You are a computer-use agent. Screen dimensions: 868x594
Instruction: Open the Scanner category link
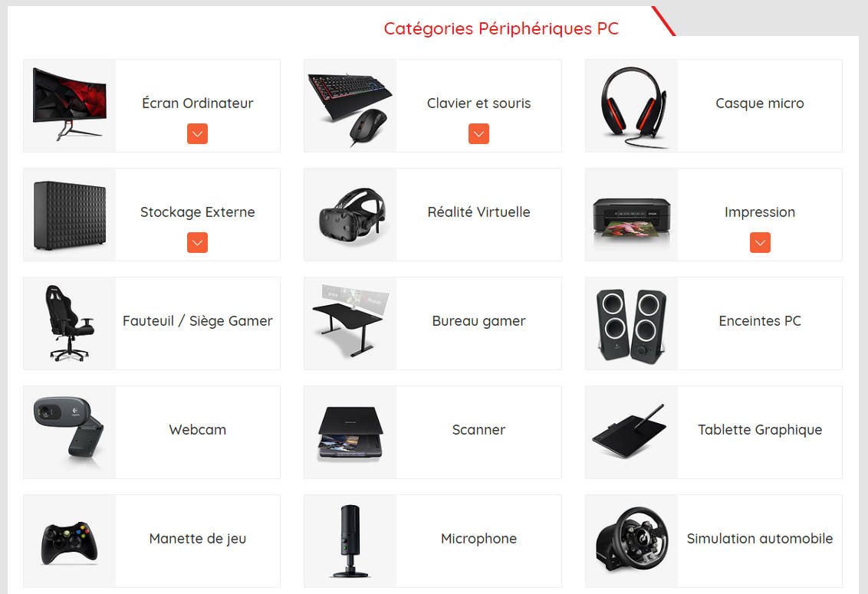pyautogui.click(x=478, y=429)
